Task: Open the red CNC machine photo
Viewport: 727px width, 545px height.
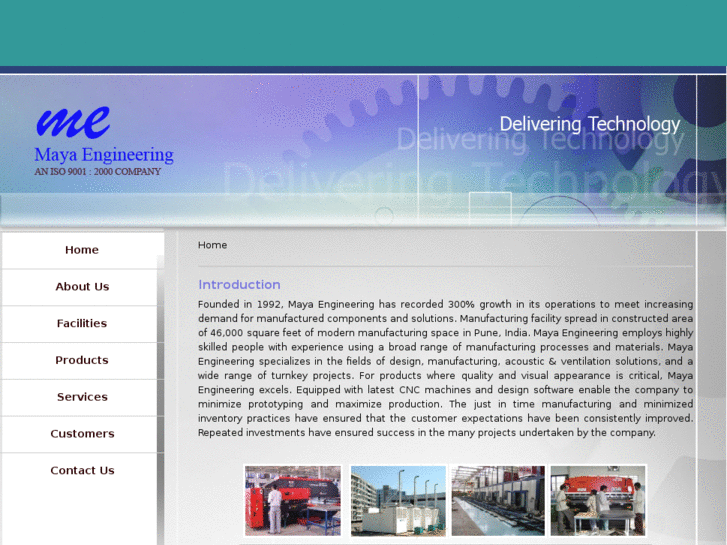Action: (x=293, y=501)
